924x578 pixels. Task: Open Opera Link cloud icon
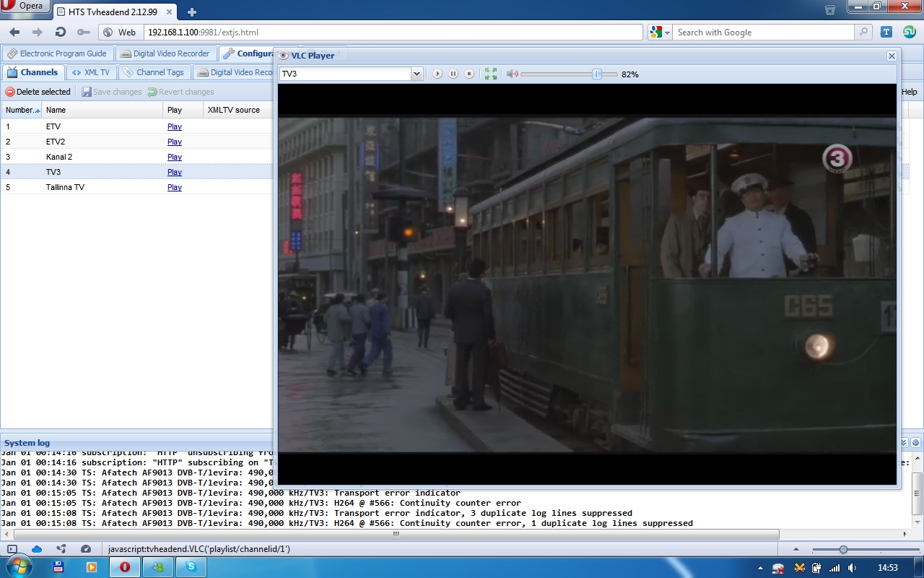point(37,549)
